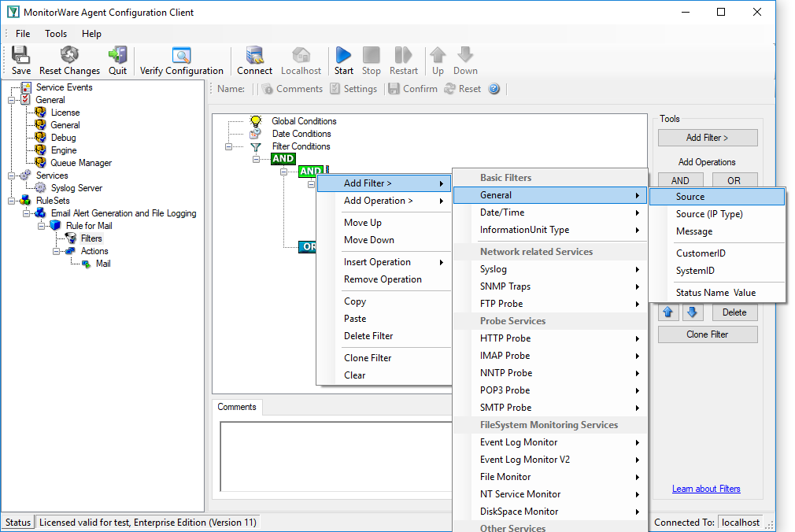Open the Learn about Filters link
Screen dimensions: 795x532
706,489
